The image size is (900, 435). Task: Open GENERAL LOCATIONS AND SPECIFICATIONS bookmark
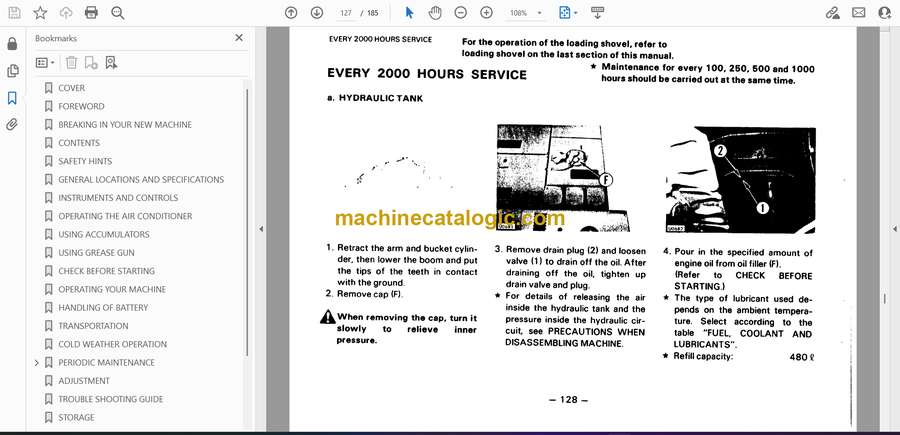point(141,180)
